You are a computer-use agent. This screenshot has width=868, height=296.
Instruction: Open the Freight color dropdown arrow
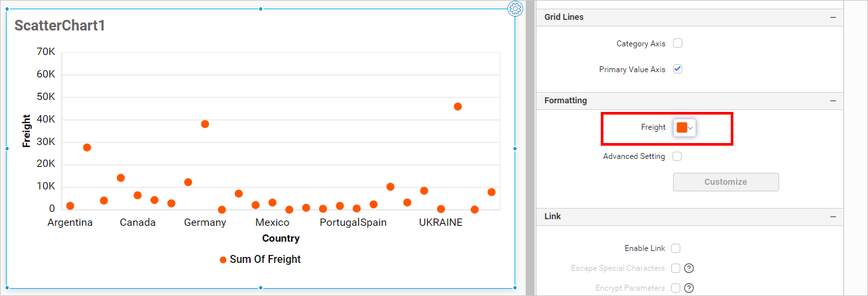[x=691, y=128]
